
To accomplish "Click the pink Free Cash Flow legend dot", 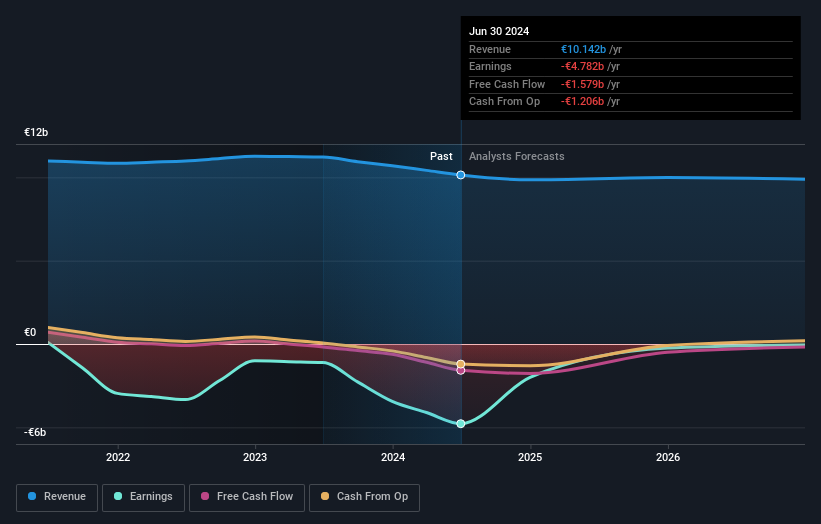I will (205, 496).
